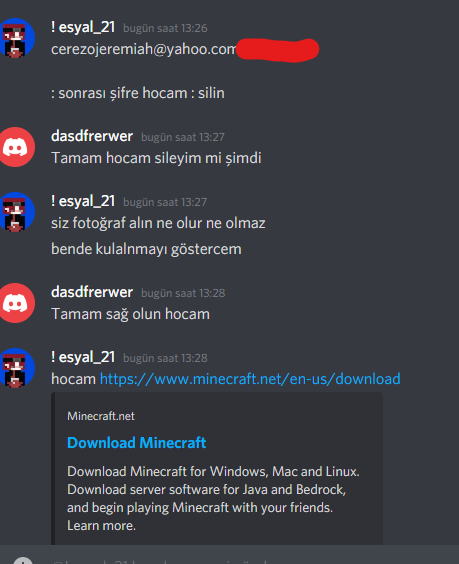Open the 'Download Minecraft' embed title
The width and height of the screenshot is (459, 564).
[x=137, y=442]
